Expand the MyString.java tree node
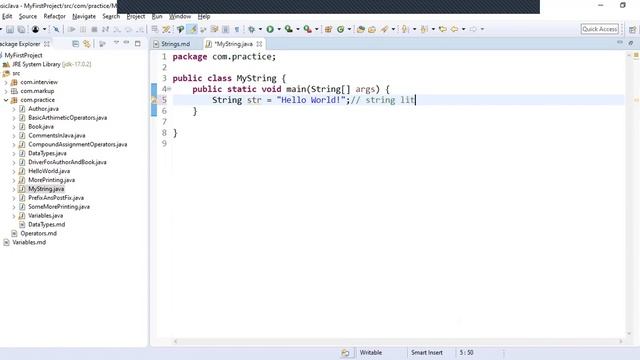Viewport: 640px width, 360px height. pyautogui.click(x=13, y=189)
